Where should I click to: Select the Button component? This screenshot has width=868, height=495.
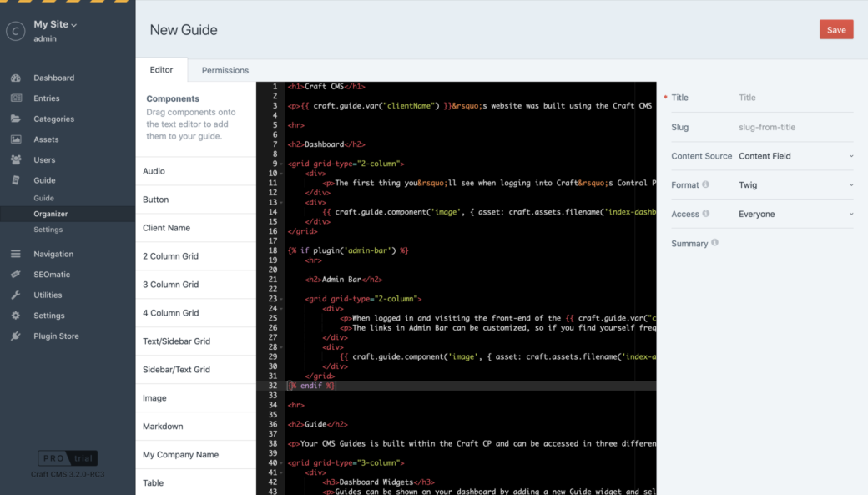click(x=196, y=200)
